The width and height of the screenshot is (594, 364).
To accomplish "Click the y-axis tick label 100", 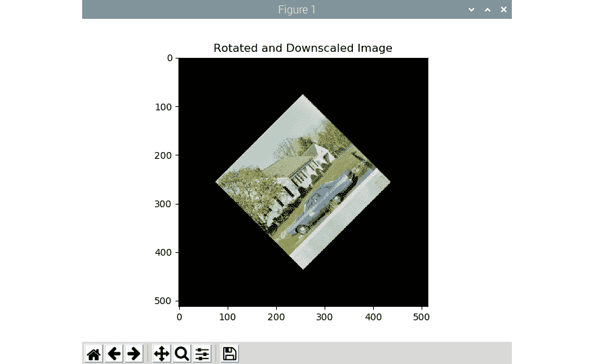I will 164,107.
